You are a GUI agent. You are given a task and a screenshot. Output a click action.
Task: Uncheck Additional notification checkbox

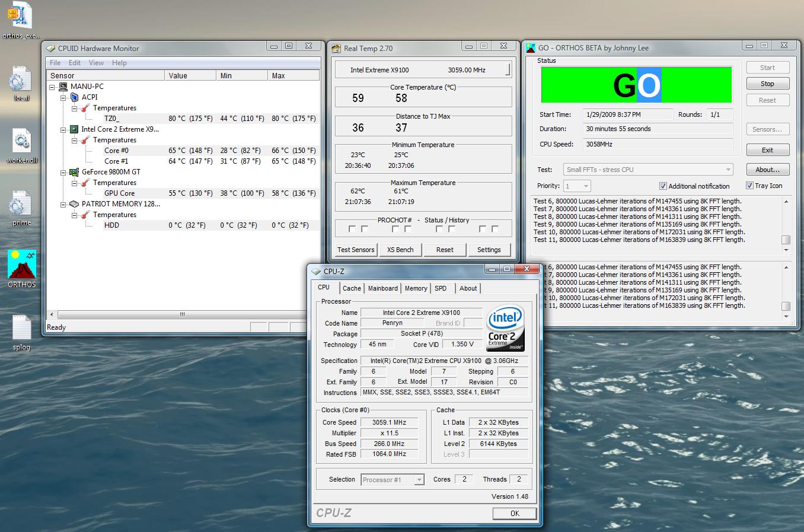coord(663,186)
